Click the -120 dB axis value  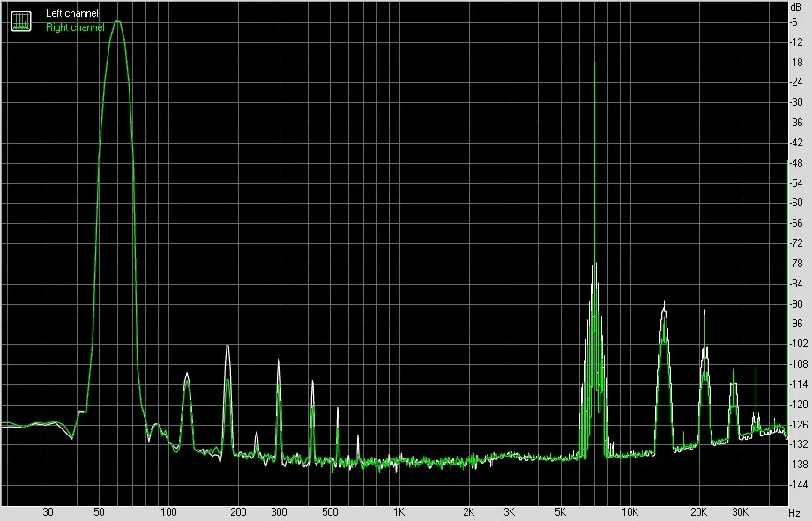pos(798,405)
